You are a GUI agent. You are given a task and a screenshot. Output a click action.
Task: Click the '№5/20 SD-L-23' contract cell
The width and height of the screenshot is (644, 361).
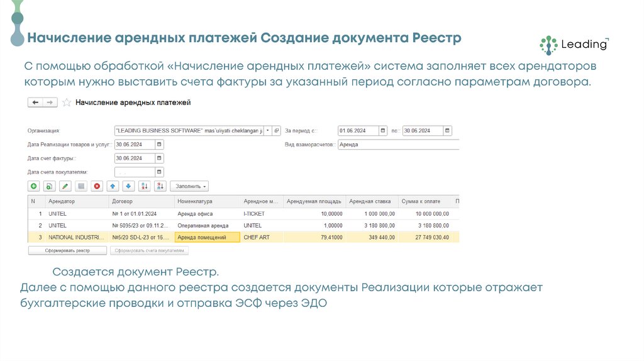coord(142,237)
